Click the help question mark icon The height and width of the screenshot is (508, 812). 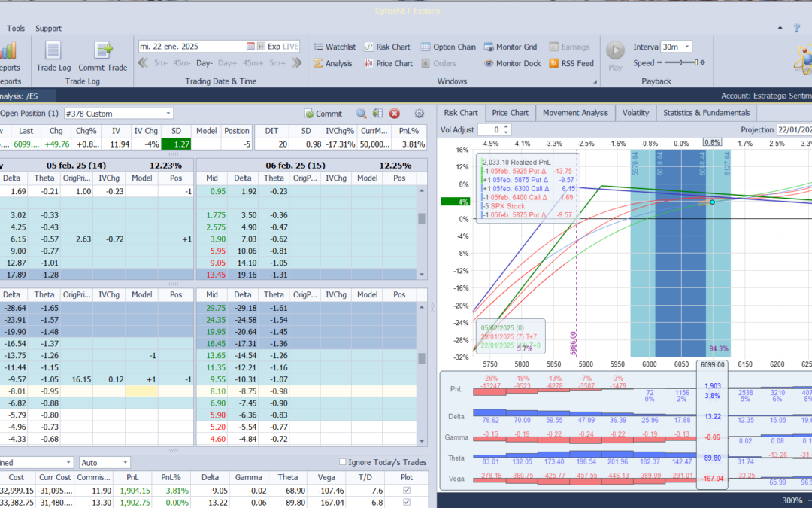coord(797,28)
